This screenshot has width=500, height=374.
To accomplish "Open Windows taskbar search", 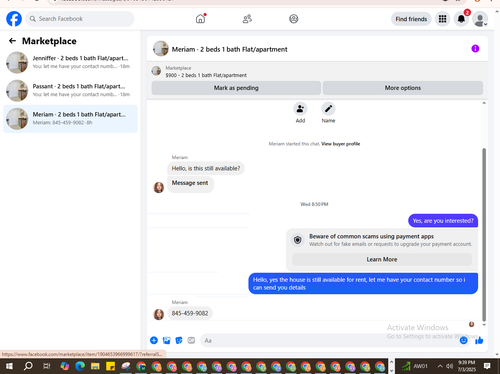I will pos(28,366).
